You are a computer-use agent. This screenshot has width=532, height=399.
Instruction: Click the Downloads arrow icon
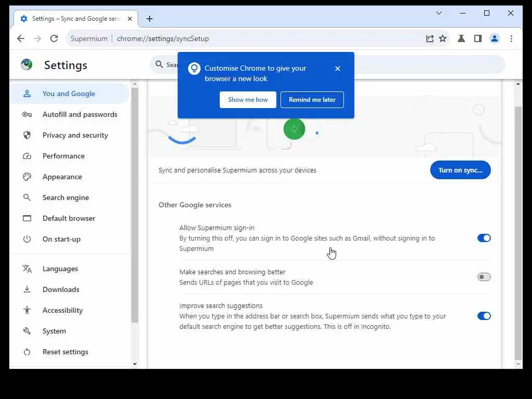(27, 289)
